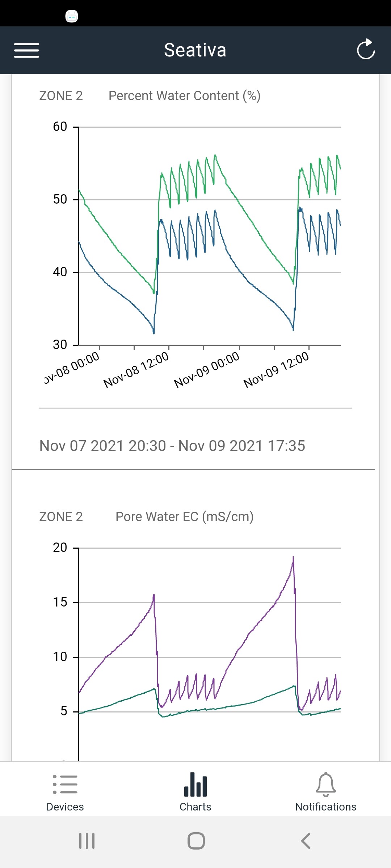Tap the Seativa header title
Viewport: 391px width, 868px height.
195,50
